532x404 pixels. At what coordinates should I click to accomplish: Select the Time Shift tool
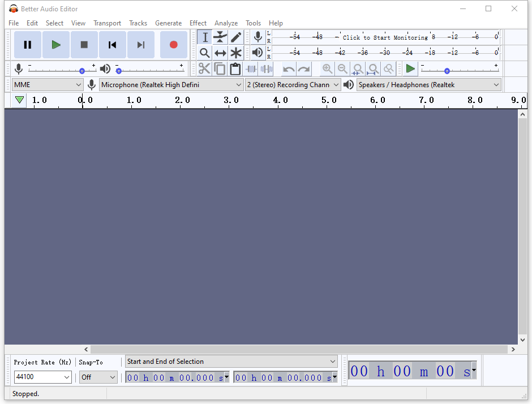(x=220, y=53)
